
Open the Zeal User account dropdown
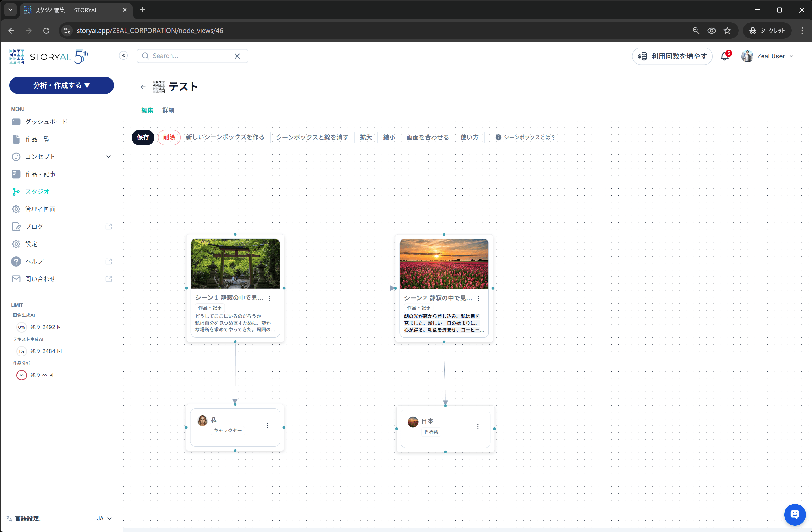coord(768,56)
